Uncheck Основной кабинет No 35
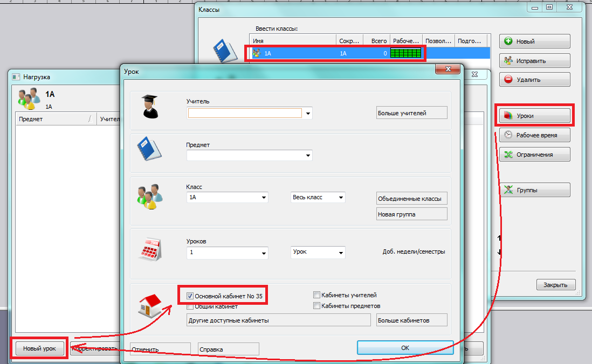This screenshot has height=364, width=592. 190,296
